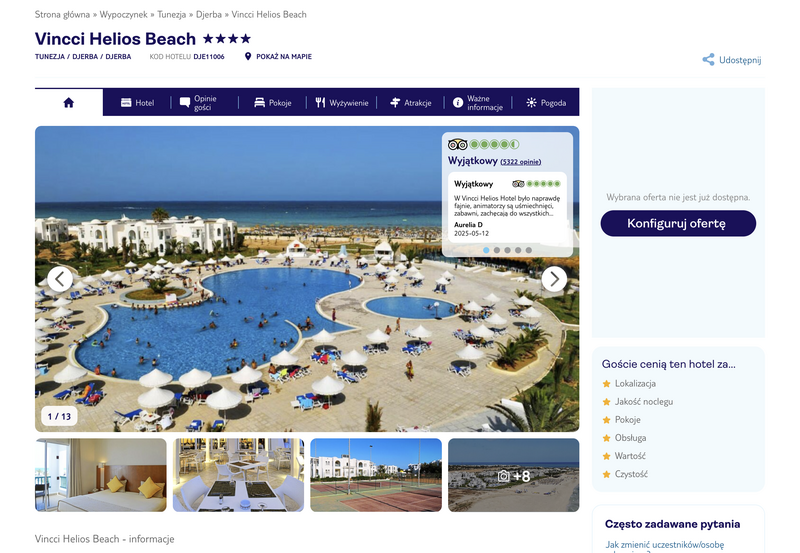The height and width of the screenshot is (553, 800).
Task: Open the 5322 opinie reviews link
Action: click(520, 162)
